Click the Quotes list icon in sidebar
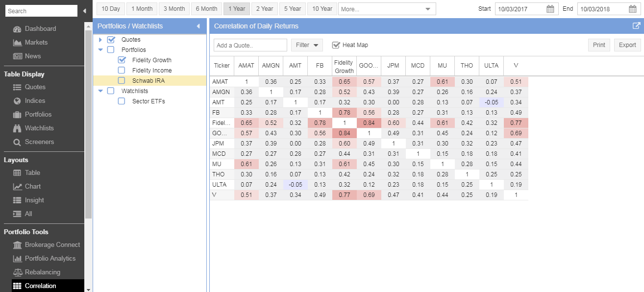The height and width of the screenshot is (292, 644). coord(18,87)
